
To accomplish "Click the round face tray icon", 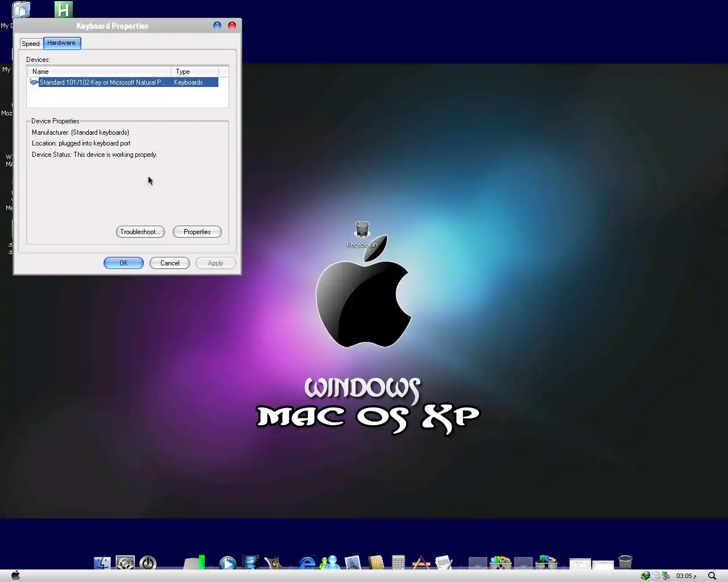I will click(x=656, y=576).
